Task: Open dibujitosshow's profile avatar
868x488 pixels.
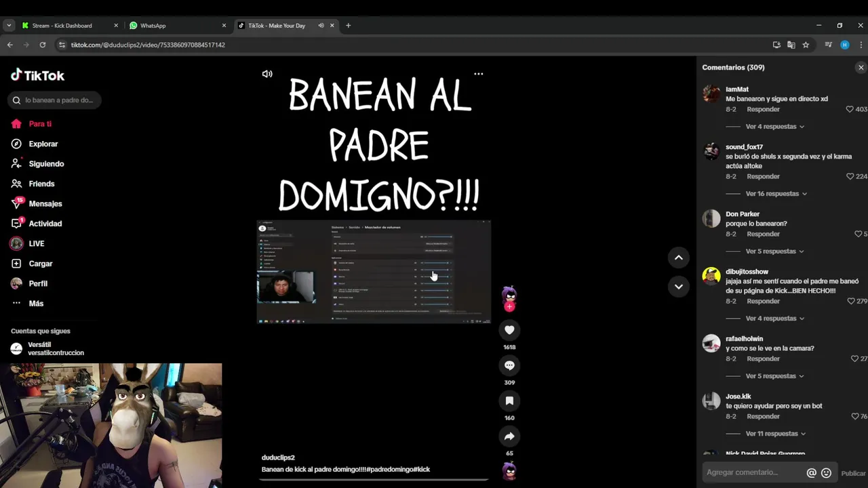Action: click(711, 276)
